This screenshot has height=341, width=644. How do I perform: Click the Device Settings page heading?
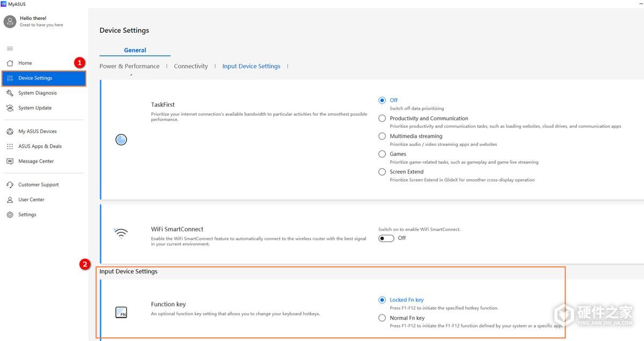(125, 31)
